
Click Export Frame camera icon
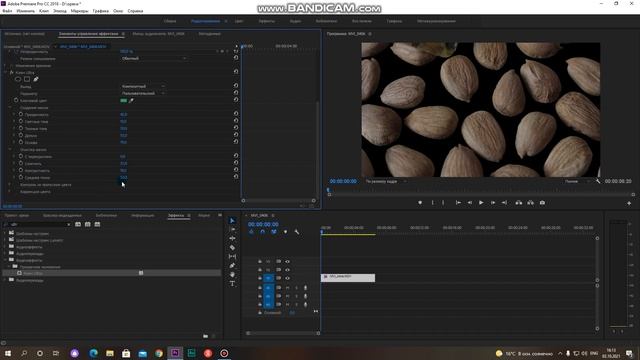pyautogui.click(x=542, y=202)
